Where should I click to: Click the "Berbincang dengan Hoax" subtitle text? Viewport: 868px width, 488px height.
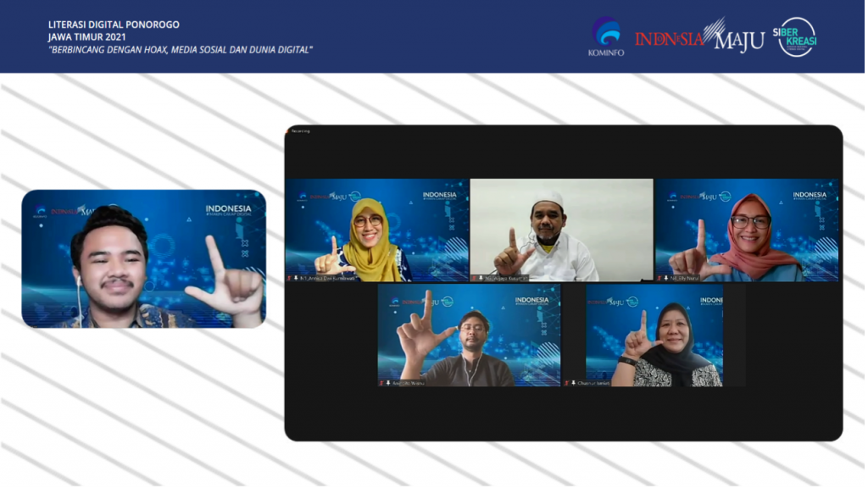181,50
